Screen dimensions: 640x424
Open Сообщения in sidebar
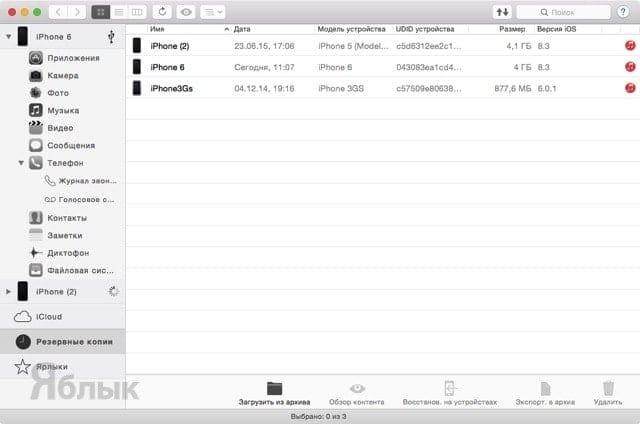[71, 145]
